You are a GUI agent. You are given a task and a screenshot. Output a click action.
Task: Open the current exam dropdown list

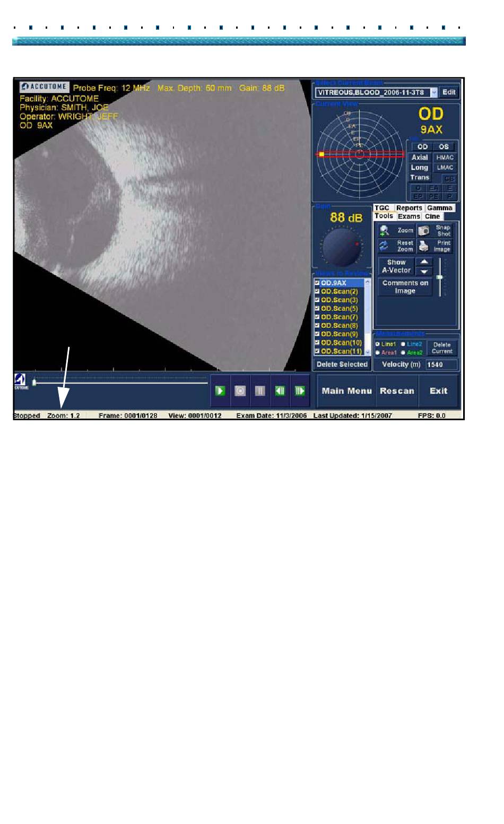[434, 92]
